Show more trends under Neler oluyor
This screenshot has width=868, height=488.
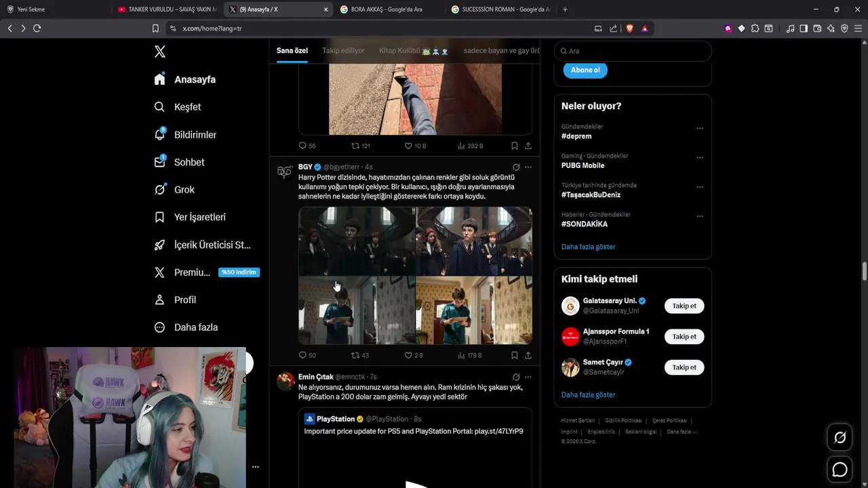588,247
